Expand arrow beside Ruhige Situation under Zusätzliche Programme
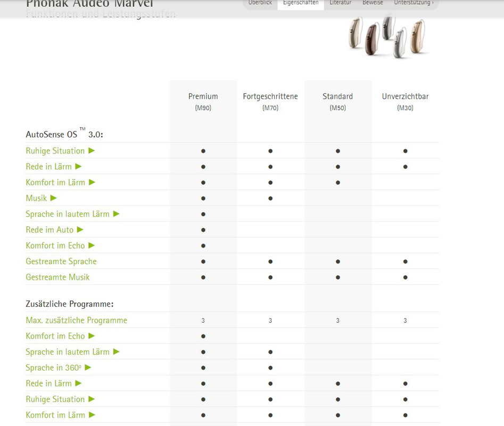The image size is (504, 426). click(x=92, y=399)
